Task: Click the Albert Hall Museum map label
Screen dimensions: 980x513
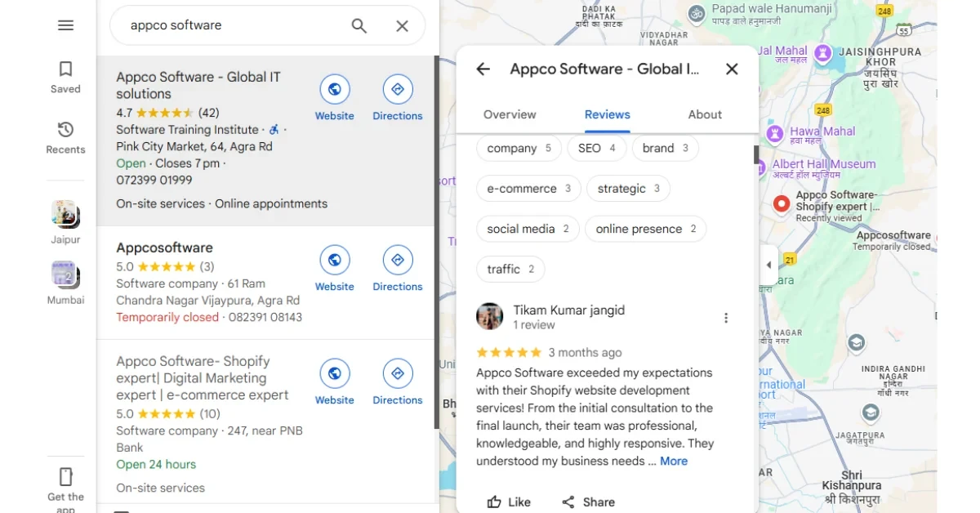Action: pyautogui.click(x=824, y=164)
